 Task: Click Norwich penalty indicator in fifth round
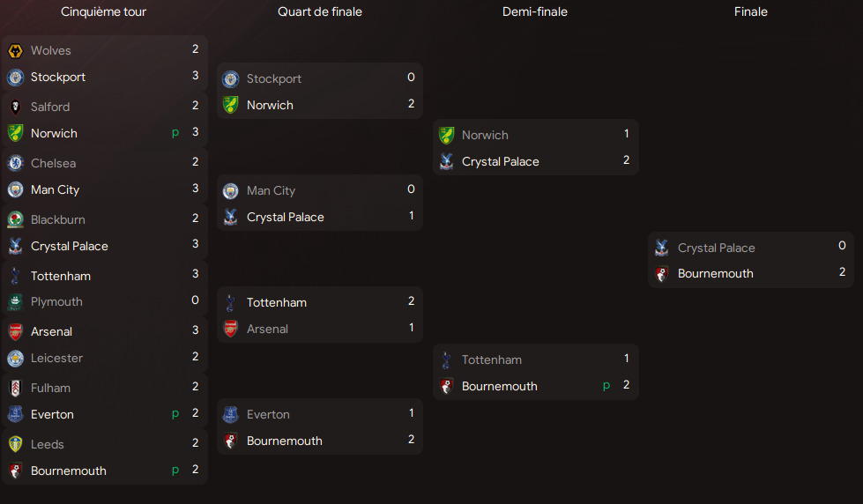click(175, 133)
